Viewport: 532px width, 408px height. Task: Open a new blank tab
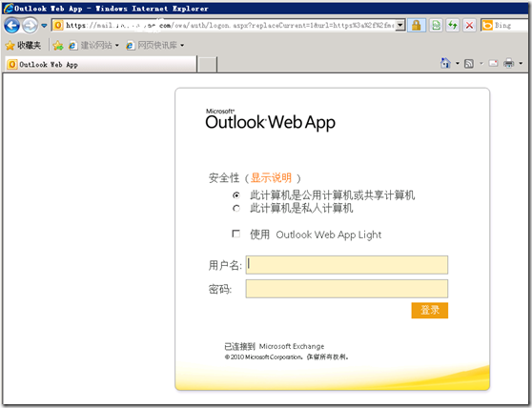click(x=207, y=65)
